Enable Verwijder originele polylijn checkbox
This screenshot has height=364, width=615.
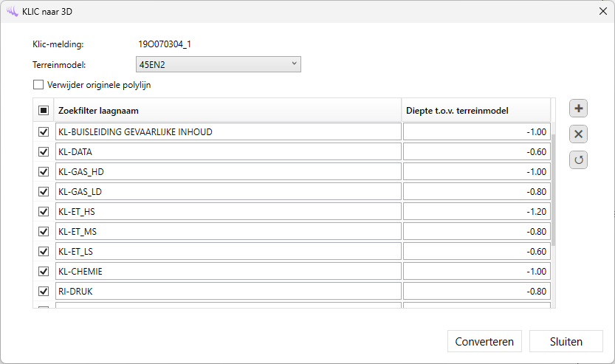[38, 85]
